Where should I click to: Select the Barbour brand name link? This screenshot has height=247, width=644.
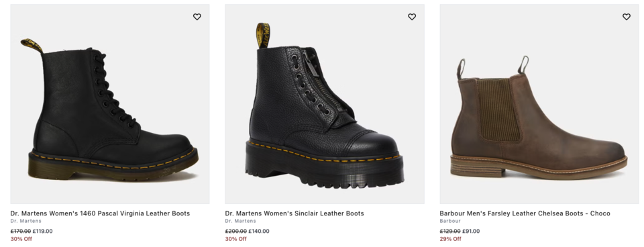[x=450, y=221]
